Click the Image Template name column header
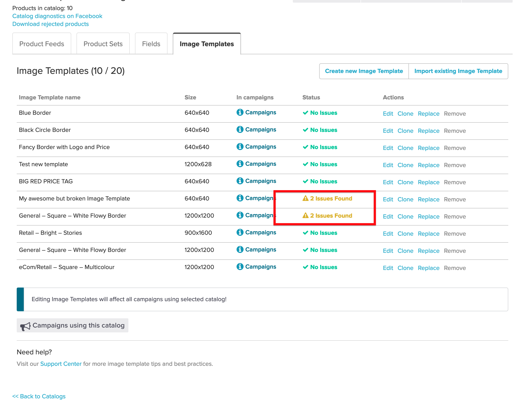 49,97
